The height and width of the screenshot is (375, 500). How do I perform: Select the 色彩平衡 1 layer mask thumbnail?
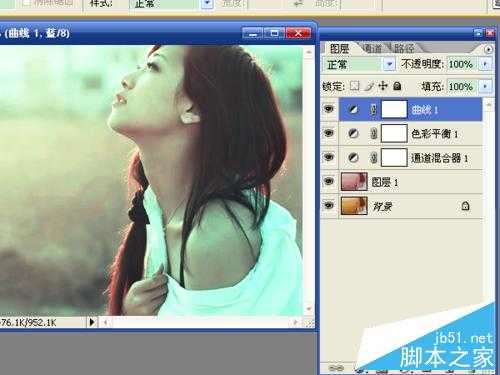pyautogui.click(x=394, y=134)
